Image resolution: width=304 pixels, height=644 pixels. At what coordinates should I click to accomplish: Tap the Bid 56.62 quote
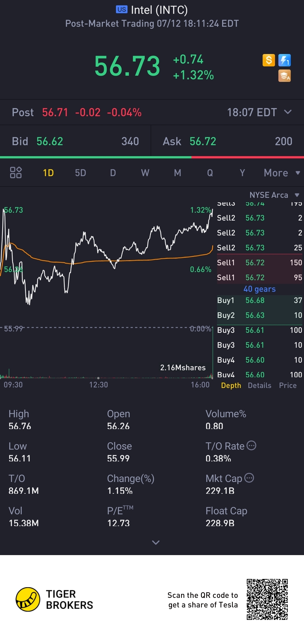point(75,141)
